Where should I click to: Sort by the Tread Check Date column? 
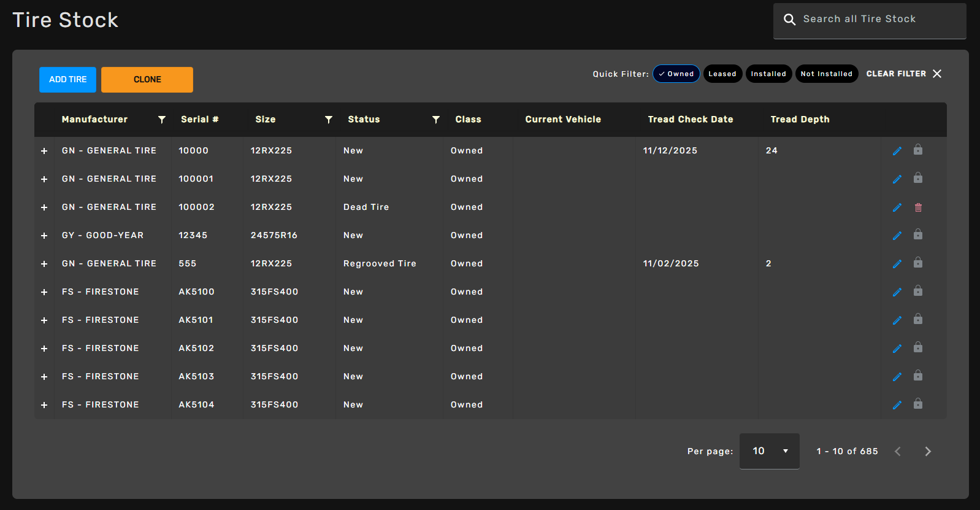(690, 120)
